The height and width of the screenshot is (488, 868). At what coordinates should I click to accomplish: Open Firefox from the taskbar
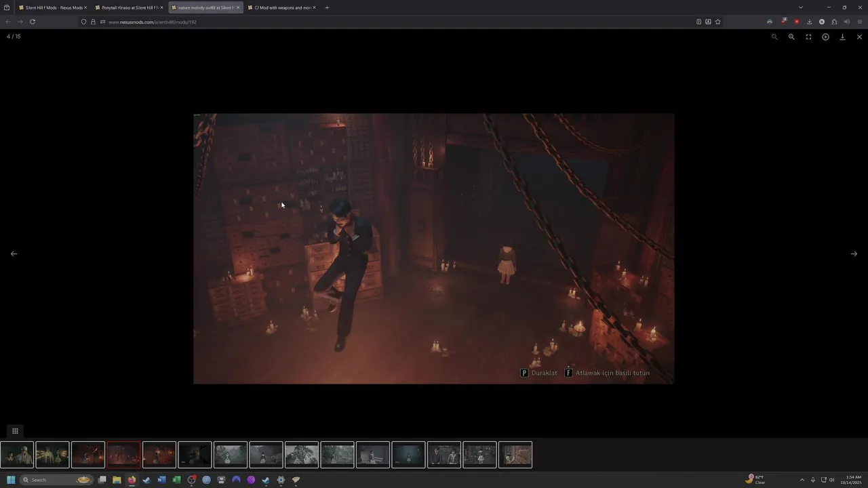tap(132, 480)
